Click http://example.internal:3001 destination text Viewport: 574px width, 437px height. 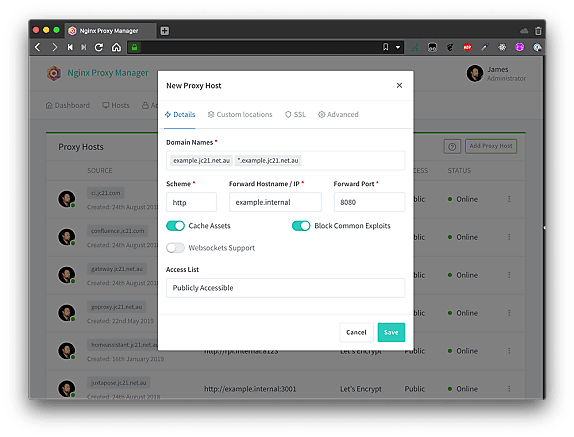point(250,389)
